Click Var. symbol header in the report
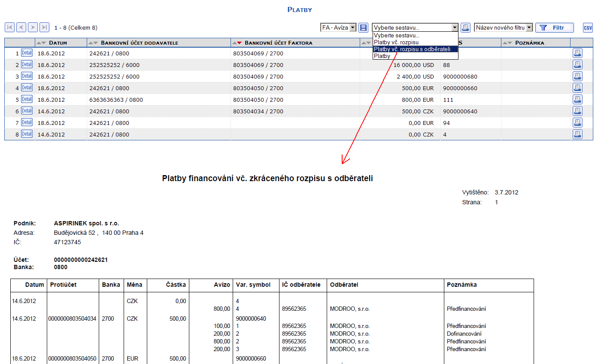 (x=253, y=285)
